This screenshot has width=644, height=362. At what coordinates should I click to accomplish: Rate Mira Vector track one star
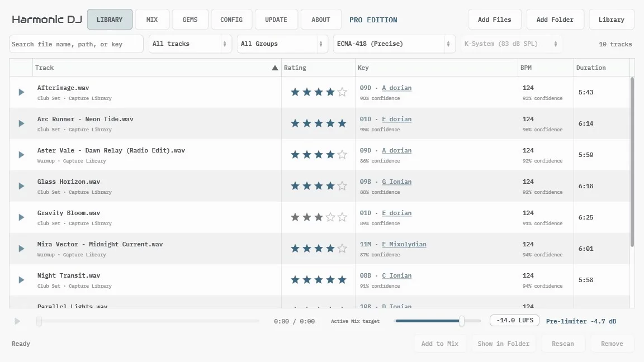tap(295, 248)
